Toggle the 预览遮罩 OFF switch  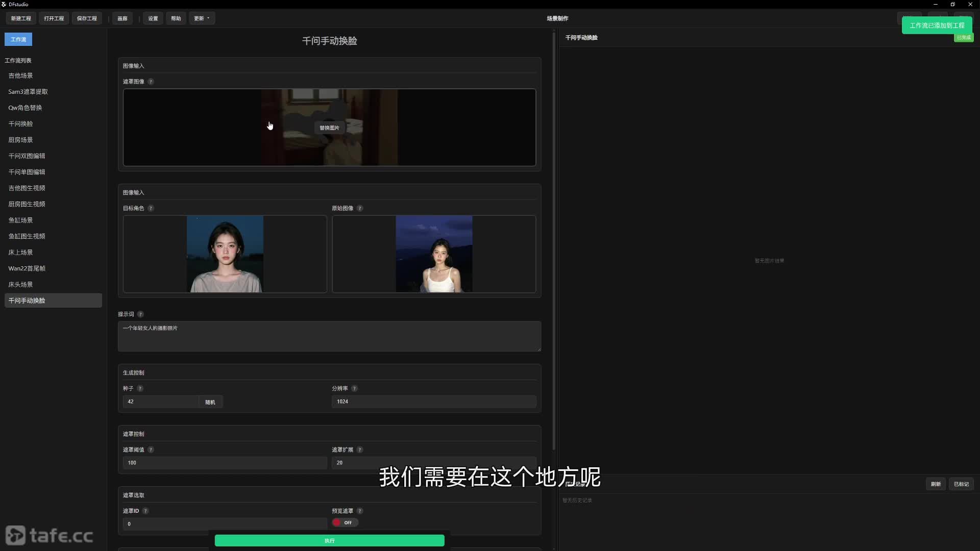[x=345, y=522]
